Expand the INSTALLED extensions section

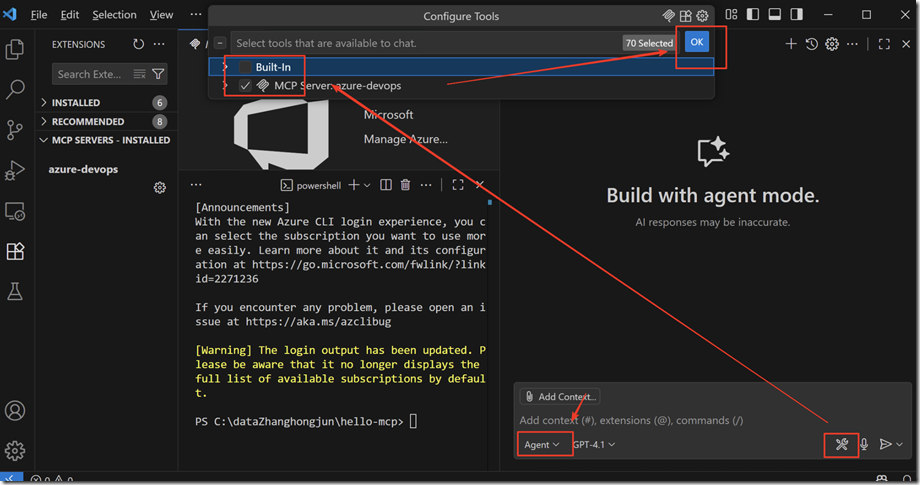point(107,103)
